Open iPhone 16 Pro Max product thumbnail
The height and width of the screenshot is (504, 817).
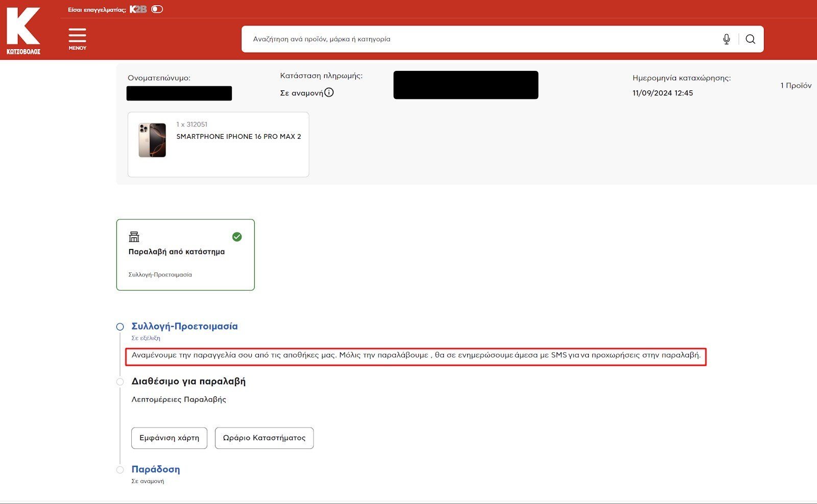tap(152, 140)
